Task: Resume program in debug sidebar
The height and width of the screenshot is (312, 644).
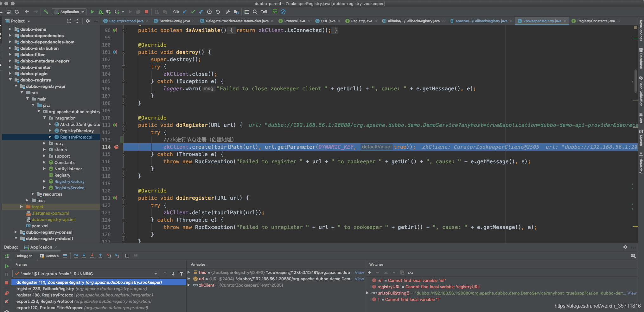Action: coord(7,266)
